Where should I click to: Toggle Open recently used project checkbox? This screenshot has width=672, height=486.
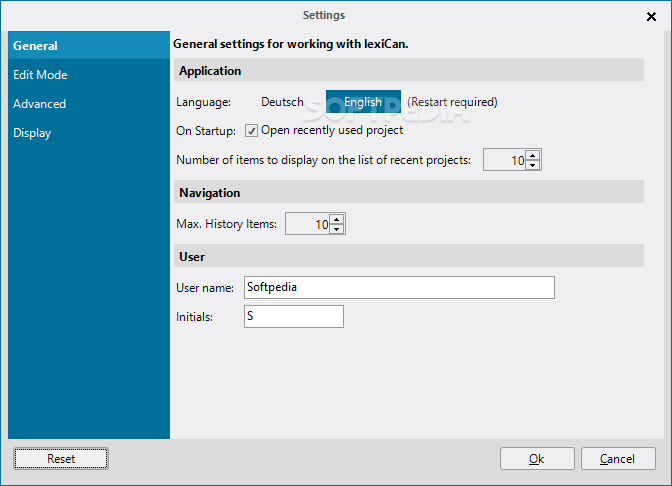(x=251, y=130)
